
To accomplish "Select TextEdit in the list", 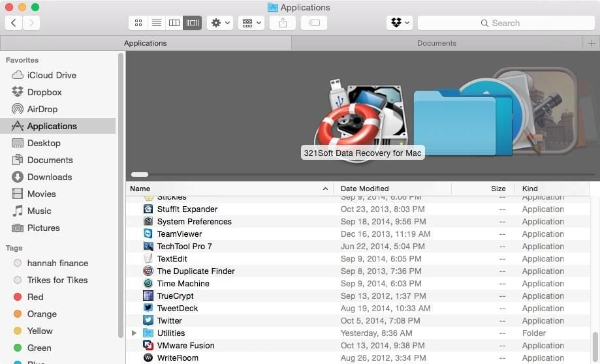I will click(x=358, y=259).
